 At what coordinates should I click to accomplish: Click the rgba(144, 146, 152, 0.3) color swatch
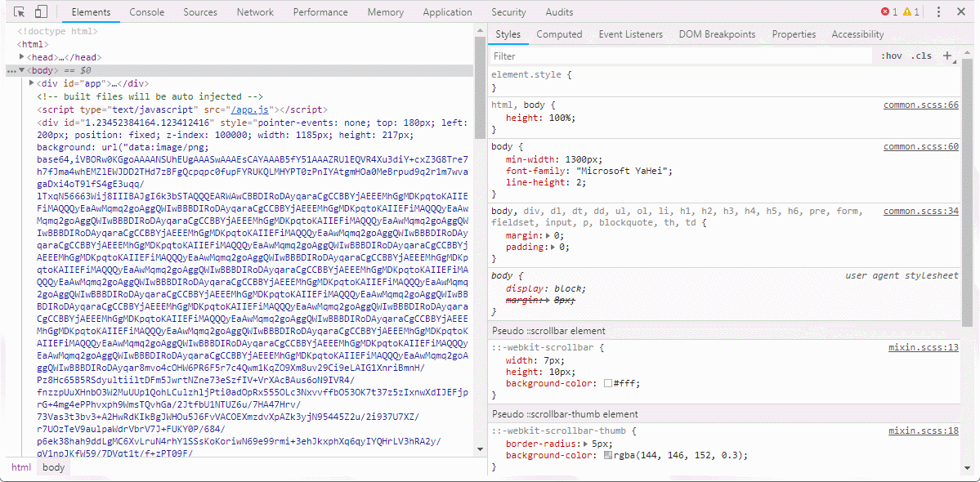[x=608, y=455]
